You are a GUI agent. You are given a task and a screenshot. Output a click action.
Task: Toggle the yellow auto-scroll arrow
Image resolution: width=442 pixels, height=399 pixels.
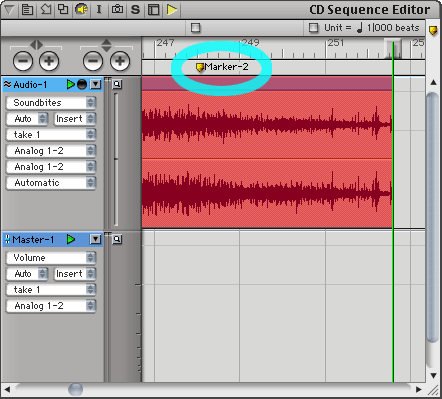172,10
